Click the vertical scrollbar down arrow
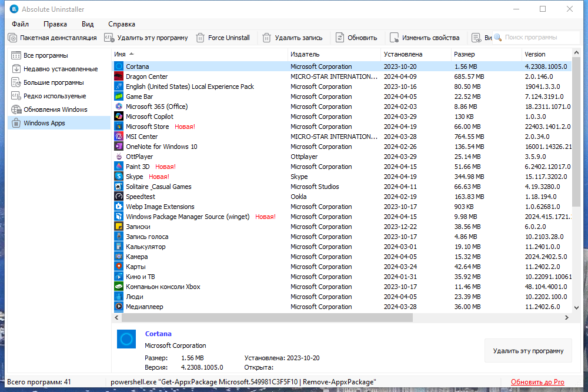This screenshot has width=588, height=392. pos(577,307)
